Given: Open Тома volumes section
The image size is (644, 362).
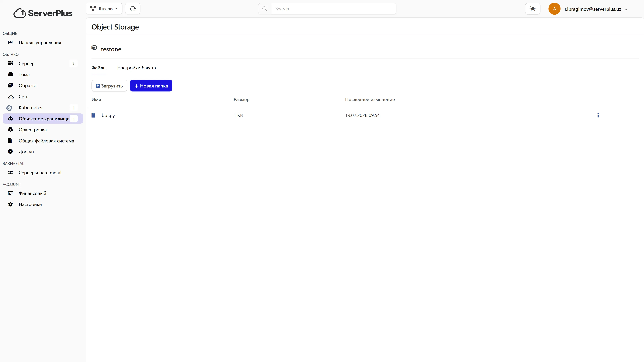Looking at the screenshot, I should [x=24, y=74].
